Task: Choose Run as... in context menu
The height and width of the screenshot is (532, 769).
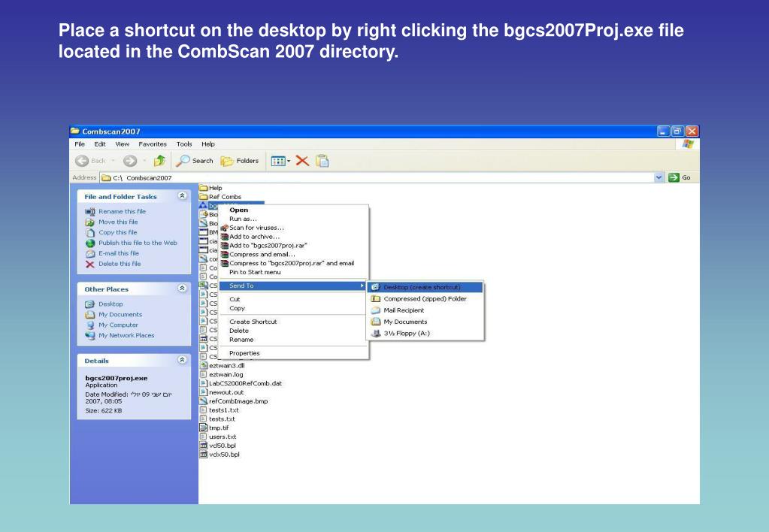Action: (293, 219)
